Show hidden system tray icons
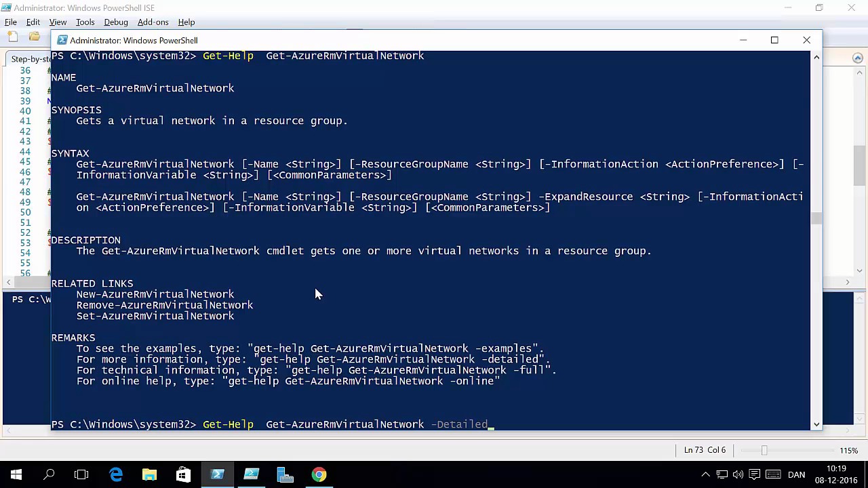This screenshot has width=868, height=488. point(705,474)
